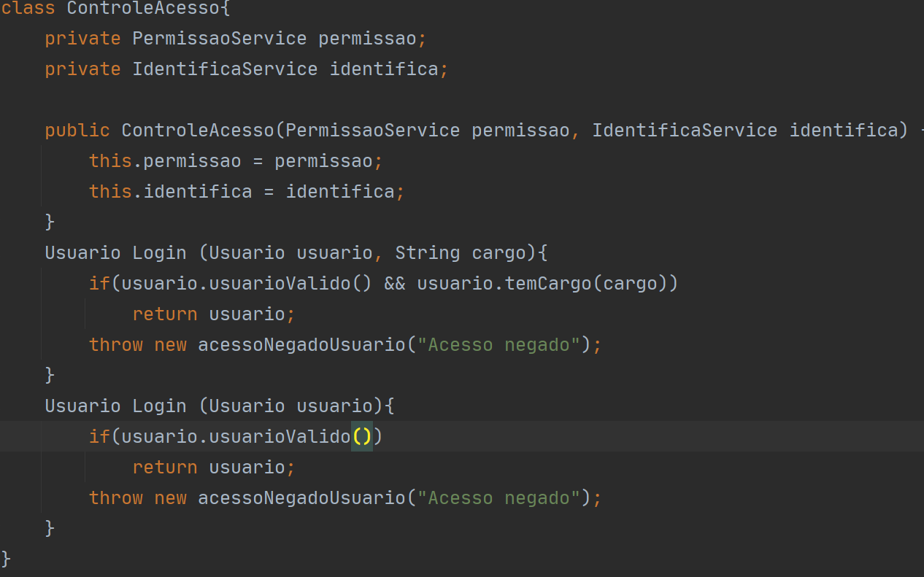Click acessoNegadoUsuario in the first throw statement

tap(301, 345)
